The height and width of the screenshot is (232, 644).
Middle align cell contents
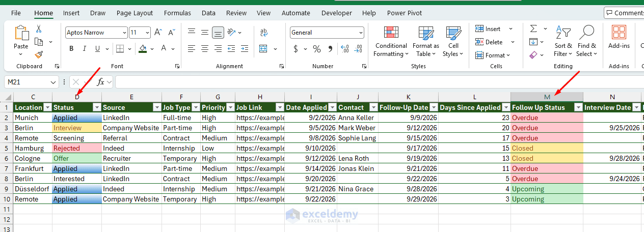point(205,32)
